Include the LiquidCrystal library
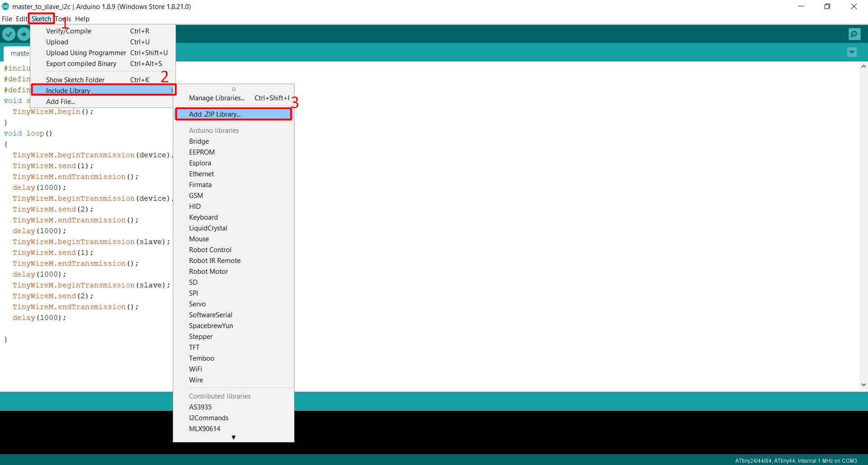 233,228
